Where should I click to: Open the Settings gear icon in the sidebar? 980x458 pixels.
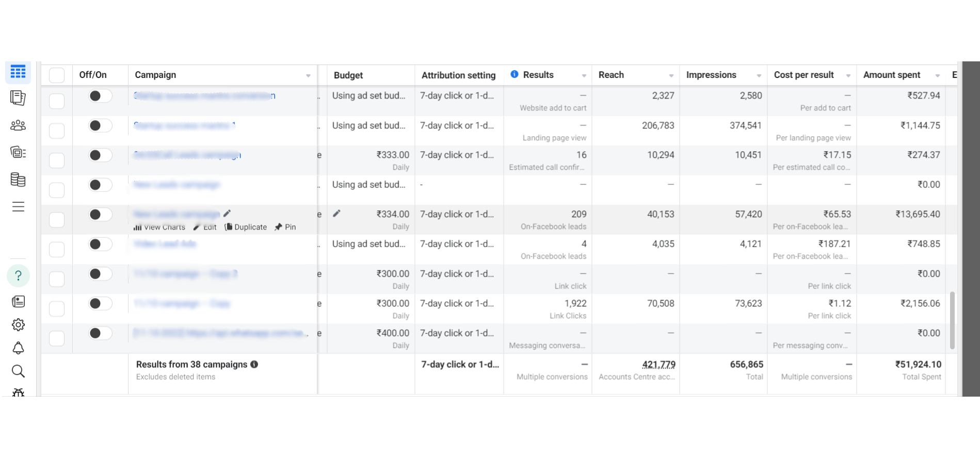[18, 324]
